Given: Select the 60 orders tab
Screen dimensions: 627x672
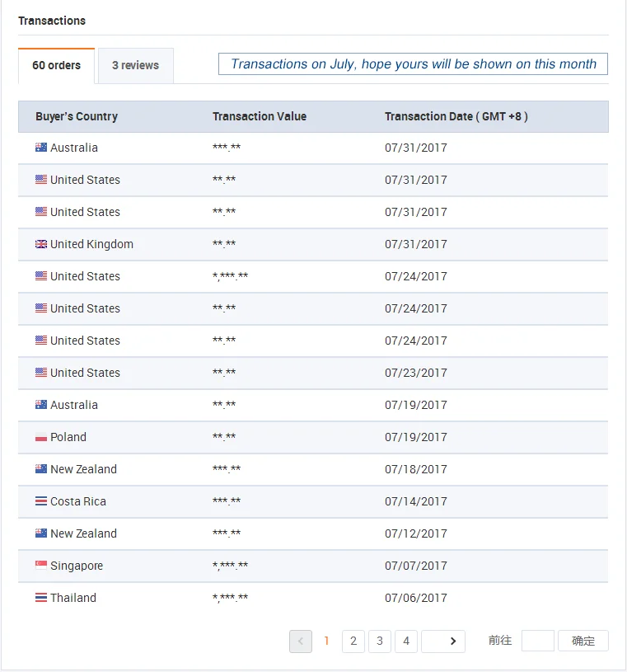Looking at the screenshot, I should (56, 66).
